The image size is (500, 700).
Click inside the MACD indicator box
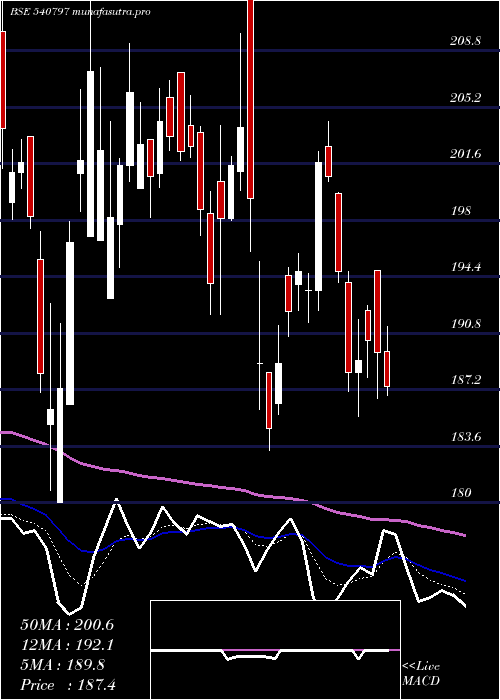pyautogui.click(x=275, y=650)
